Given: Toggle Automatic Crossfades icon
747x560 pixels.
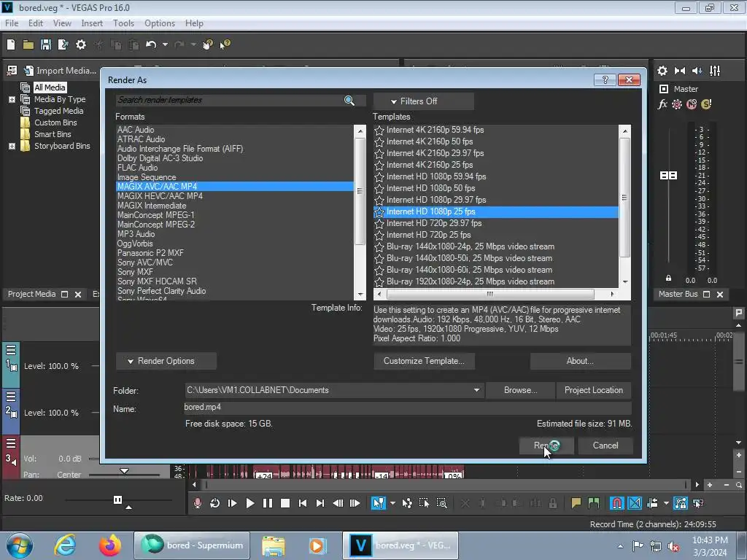Looking at the screenshot, I should 635,503.
